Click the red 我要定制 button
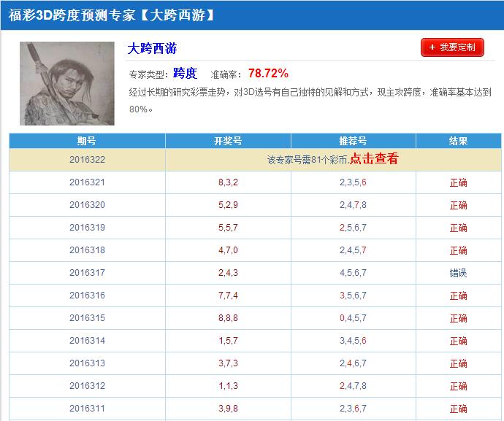Viewport: 504px width, 421px height. point(452,47)
